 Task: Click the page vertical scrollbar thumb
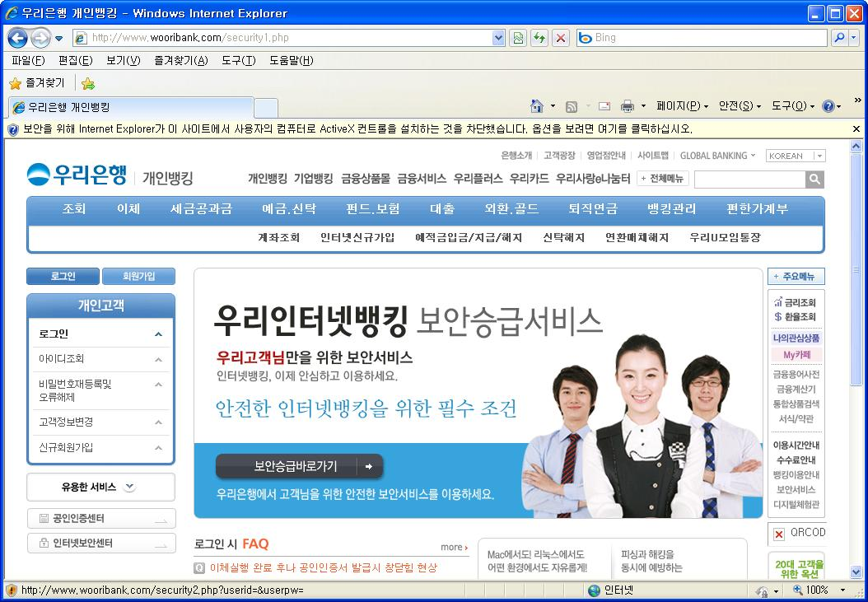pyautogui.click(x=856, y=272)
